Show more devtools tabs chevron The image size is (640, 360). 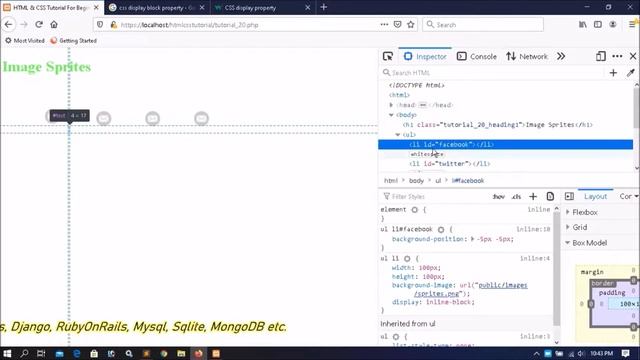click(561, 56)
